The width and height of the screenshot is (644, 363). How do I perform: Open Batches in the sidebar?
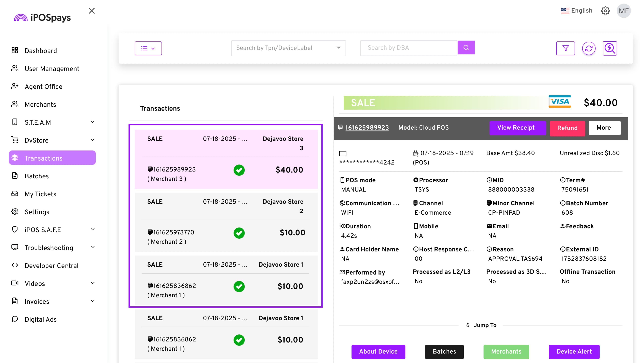coord(37,176)
